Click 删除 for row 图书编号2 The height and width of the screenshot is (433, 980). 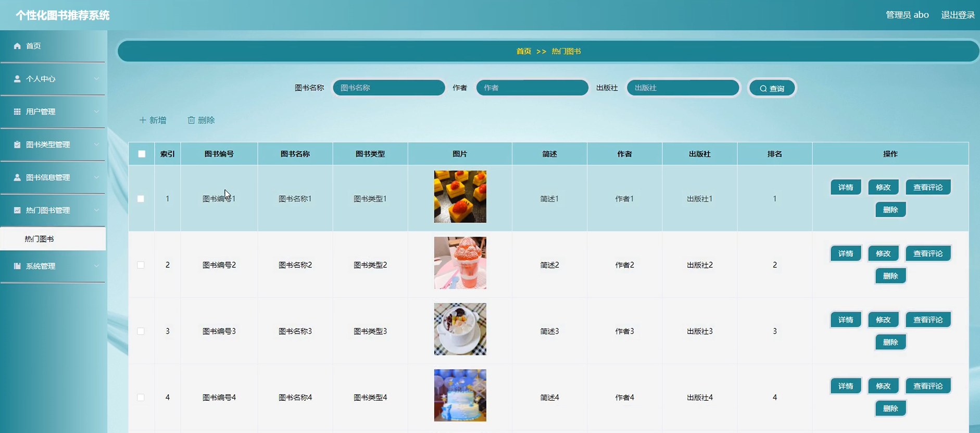coord(890,276)
